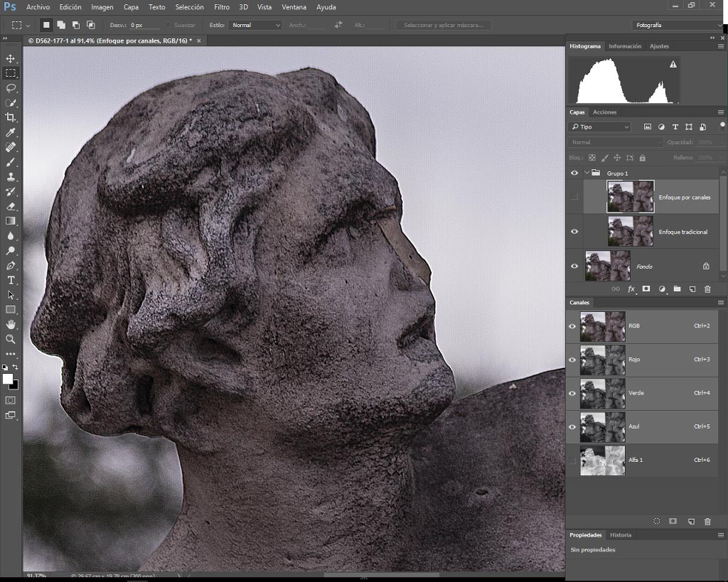Pick the Lasso tool
Screen dimensions: 728x582
pyautogui.click(x=11, y=88)
